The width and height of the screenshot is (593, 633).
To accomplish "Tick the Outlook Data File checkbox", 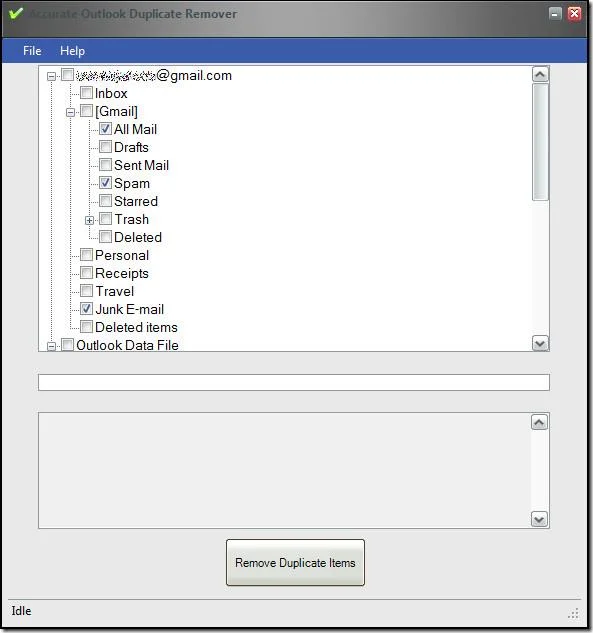I will [67, 345].
